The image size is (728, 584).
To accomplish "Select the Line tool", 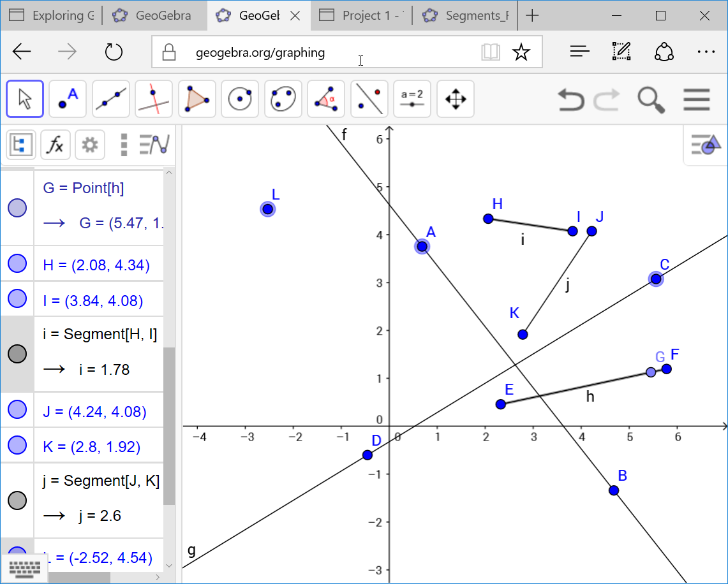I will pos(110,99).
